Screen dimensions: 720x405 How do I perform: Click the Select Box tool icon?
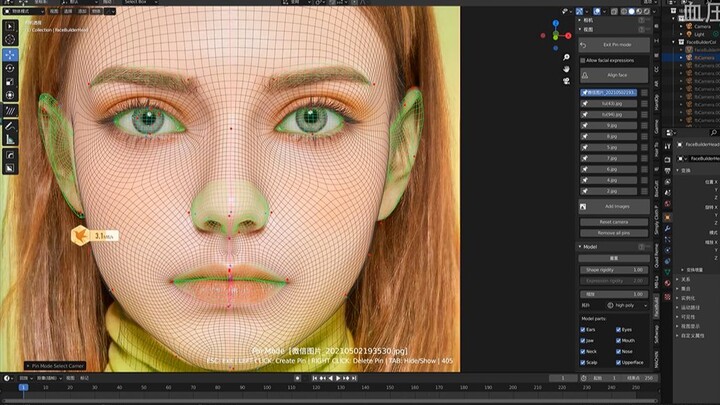click(10, 24)
